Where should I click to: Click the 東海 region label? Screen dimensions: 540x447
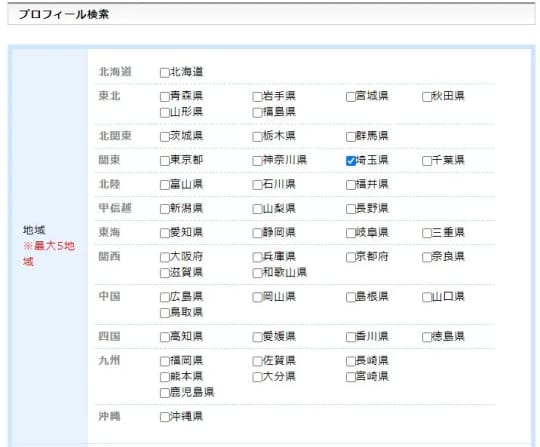coord(110,232)
